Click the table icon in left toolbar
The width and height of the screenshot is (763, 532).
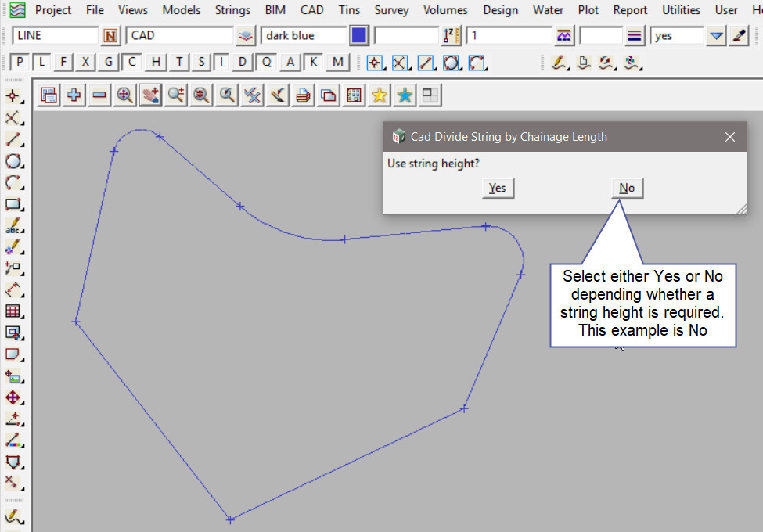(x=13, y=311)
